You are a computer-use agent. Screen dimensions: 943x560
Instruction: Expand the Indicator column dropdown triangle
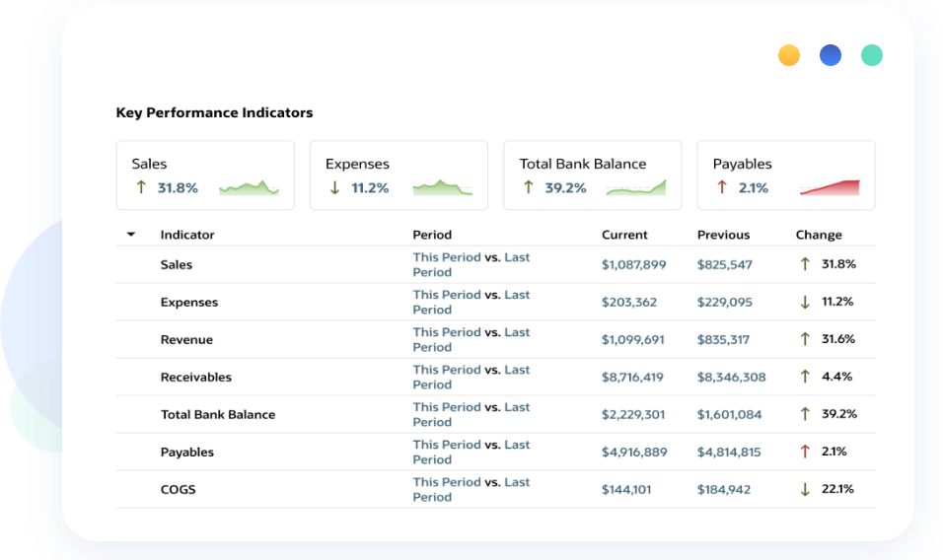(x=131, y=235)
